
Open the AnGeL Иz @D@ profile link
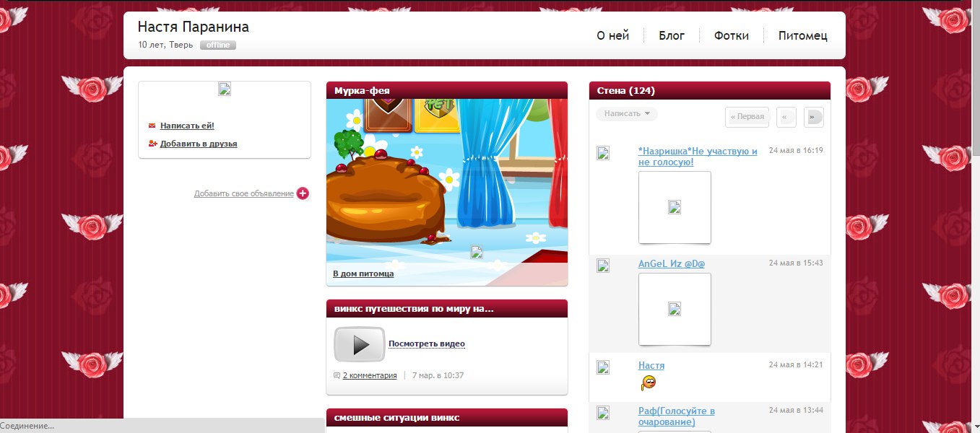tap(672, 264)
